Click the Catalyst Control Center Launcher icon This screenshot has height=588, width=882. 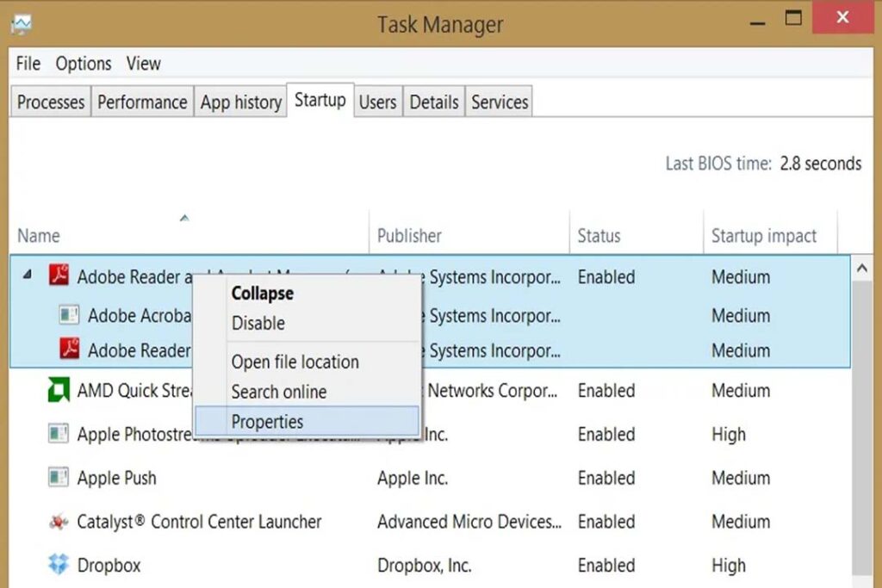pyautogui.click(x=59, y=521)
